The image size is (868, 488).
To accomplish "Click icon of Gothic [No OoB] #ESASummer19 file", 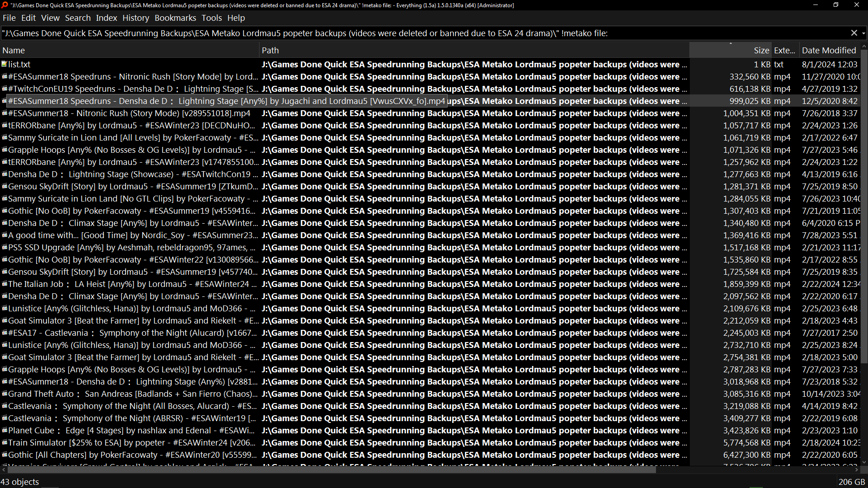I will point(5,211).
